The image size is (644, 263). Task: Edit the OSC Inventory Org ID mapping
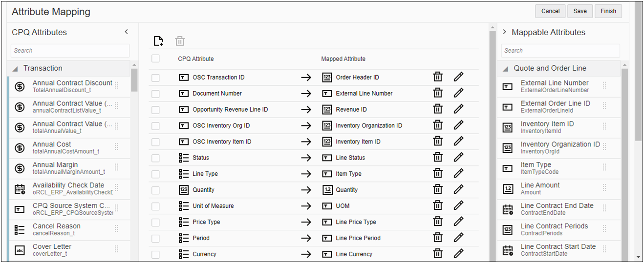[458, 125]
